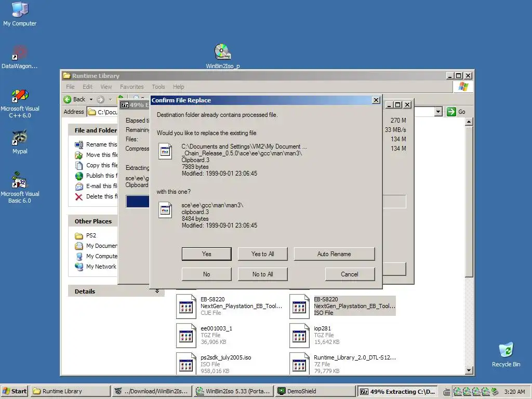
Task: Click Publish this file globe icon
Action: point(79,176)
